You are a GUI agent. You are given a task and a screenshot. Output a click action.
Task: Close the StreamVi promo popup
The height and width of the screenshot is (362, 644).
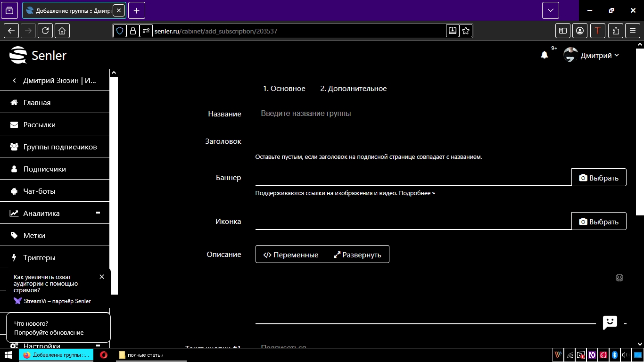pyautogui.click(x=102, y=277)
